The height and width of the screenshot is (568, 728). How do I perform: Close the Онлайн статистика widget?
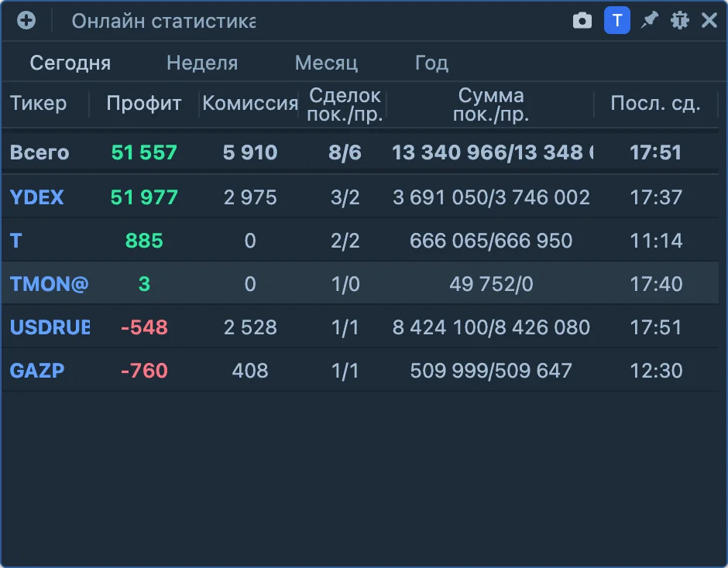click(x=709, y=20)
